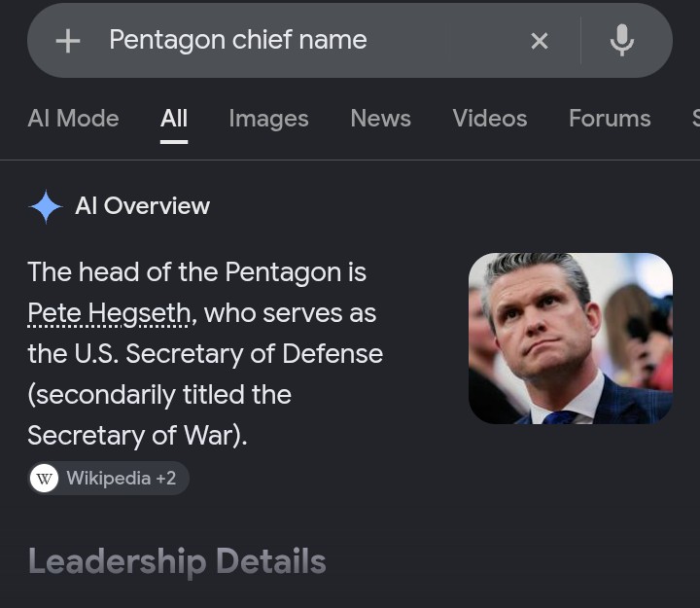
Task: Select the All results tab
Action: pos(174,119)
